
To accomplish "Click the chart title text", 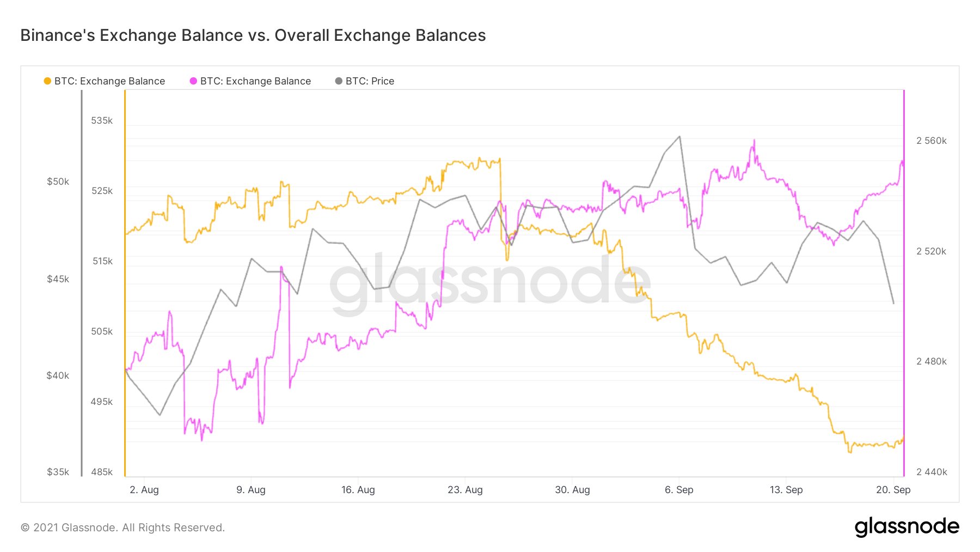I will (253, 35).
